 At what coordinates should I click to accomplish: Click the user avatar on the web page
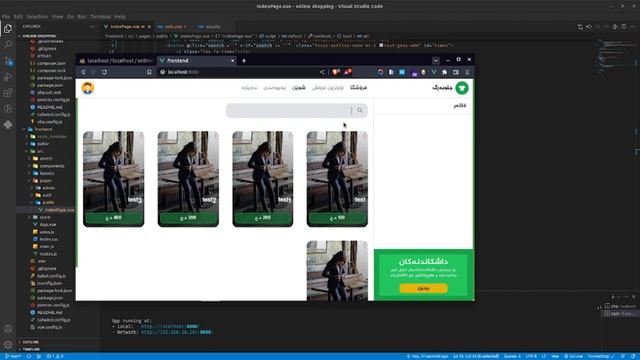(x=88, y=88)
